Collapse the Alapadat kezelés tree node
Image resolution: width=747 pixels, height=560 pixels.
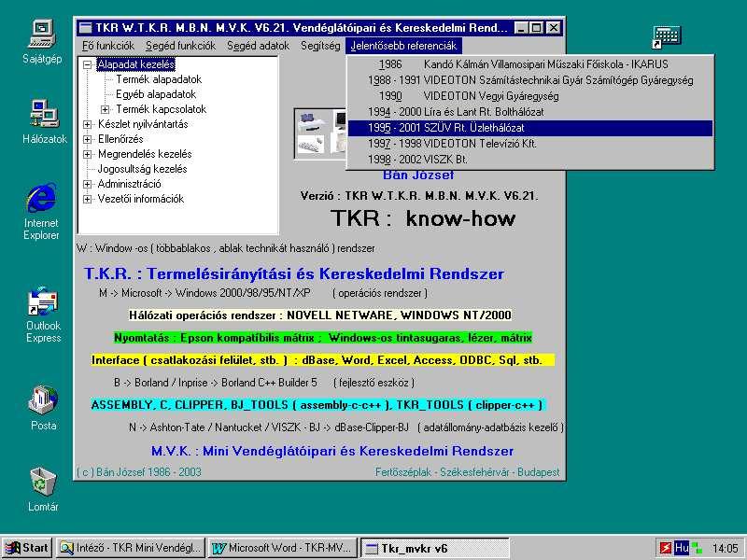(x=87, y=64)
